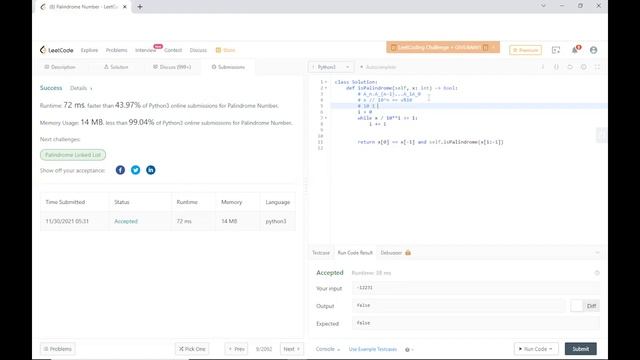Image resolution: width=640 pixels, height=360 pixels.
Task: Click the Debugger lock icon
Action: tap(408, 253)
